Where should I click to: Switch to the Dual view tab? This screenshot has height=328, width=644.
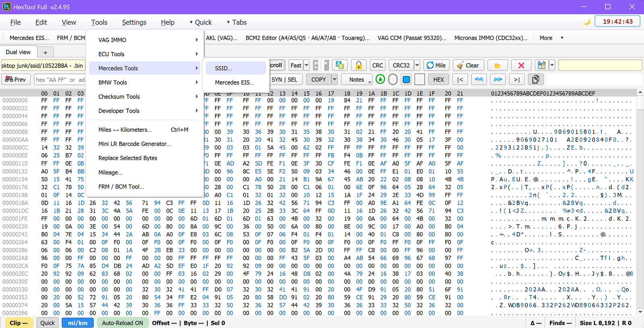pyautogui.click(x=18, y=52)
